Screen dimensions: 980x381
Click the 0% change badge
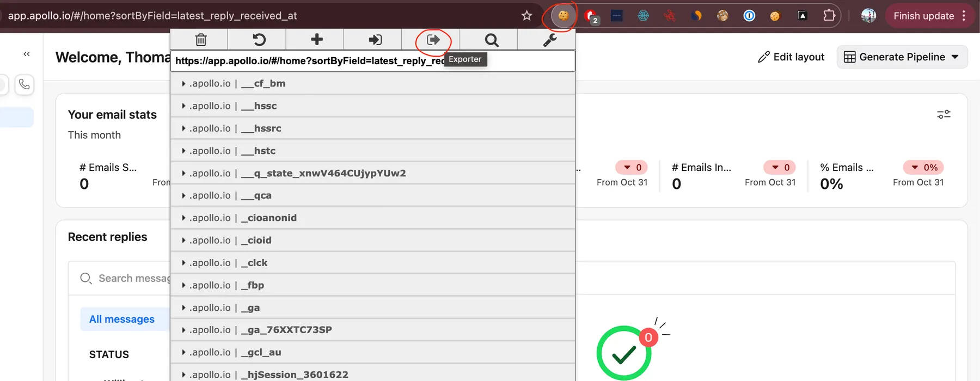coord(924,167)
